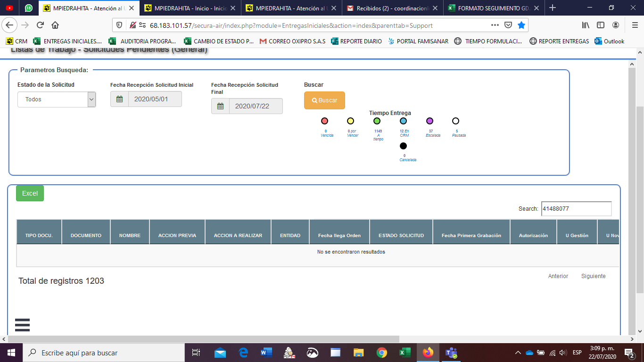Open the hamburger menu at page bottom-left
Image resolution: width=644 pixels, height=362 pixels.
coord(22,325)
